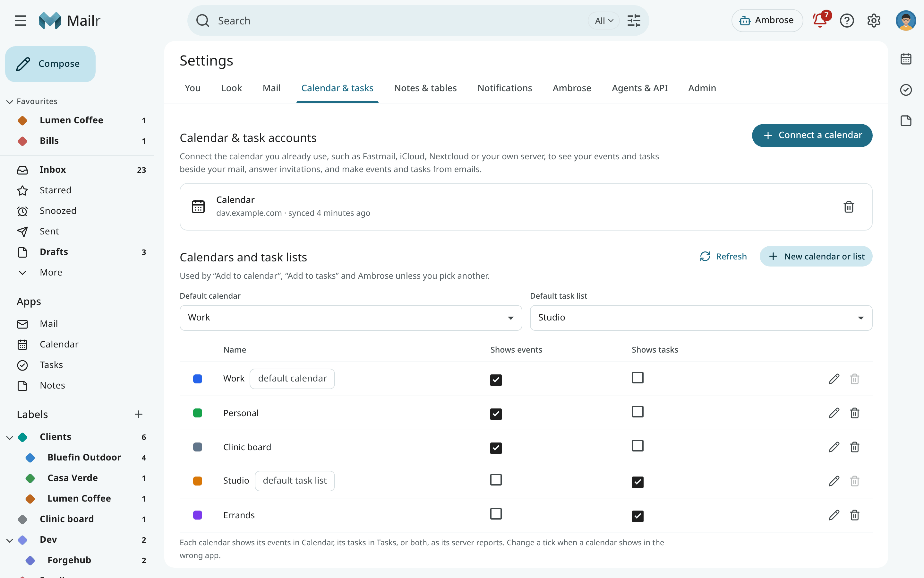Open the Notes & tables tab

[x=425, y=88]
